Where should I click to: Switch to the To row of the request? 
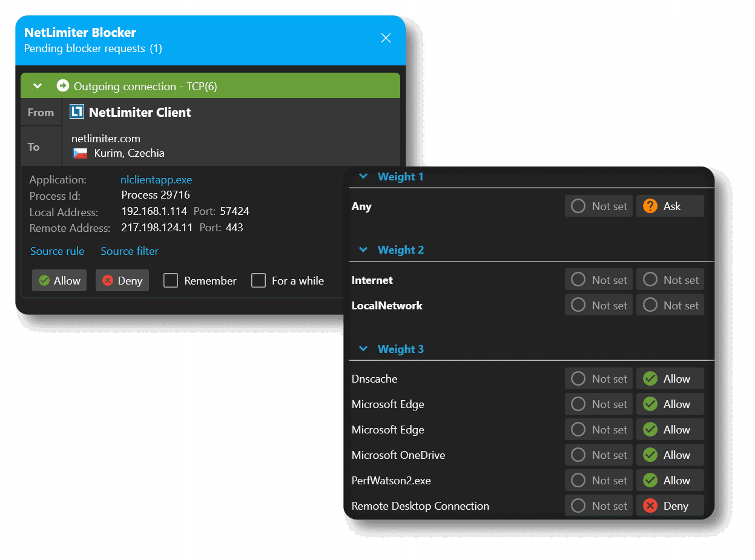coord(34,146)
